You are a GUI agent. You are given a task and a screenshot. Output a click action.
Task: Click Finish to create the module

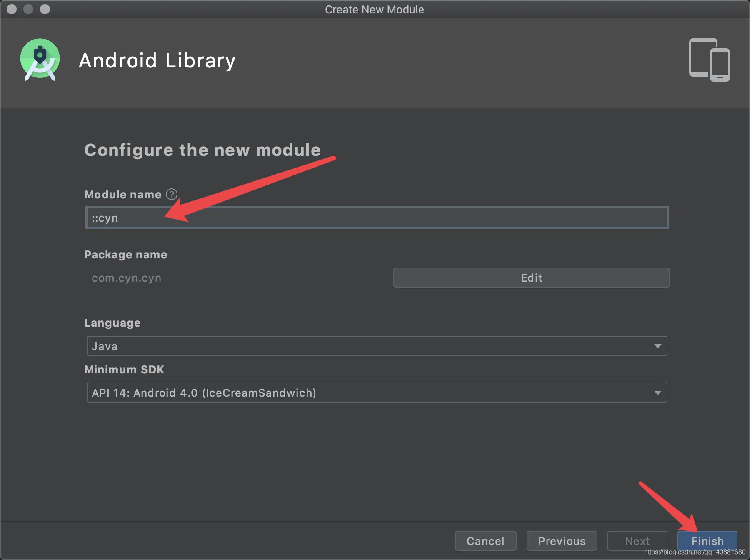pos(707,540)
